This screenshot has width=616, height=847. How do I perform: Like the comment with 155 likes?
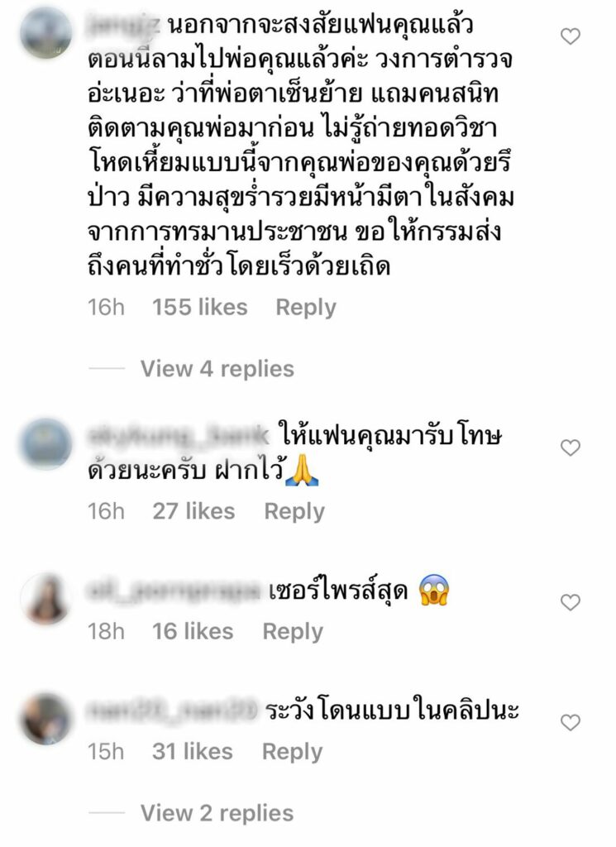click(x=571, y=36)
